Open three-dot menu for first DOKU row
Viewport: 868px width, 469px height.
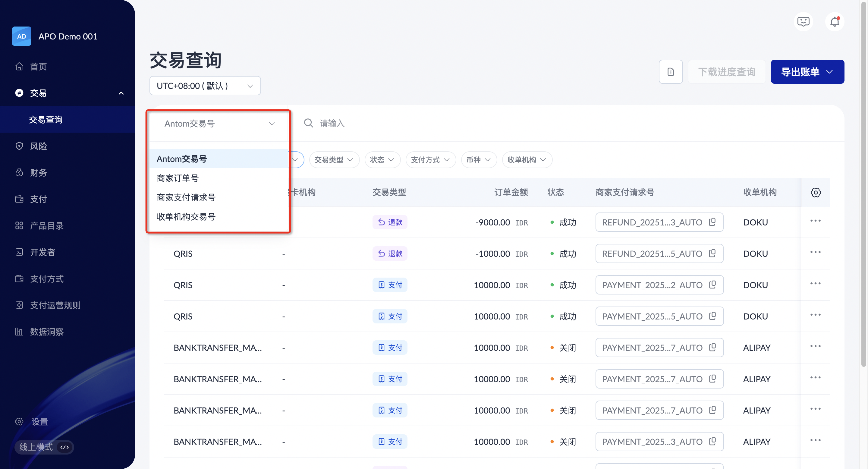tap(816, 221)
